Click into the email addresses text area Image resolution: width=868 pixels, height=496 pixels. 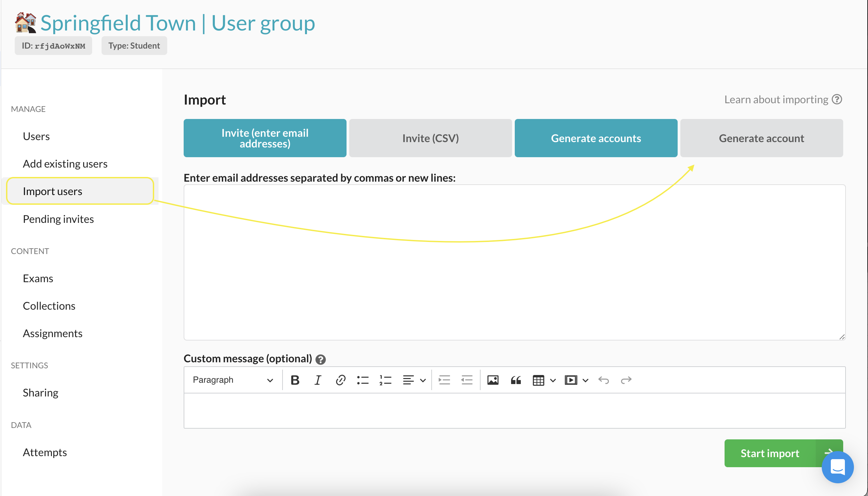[x=514, y=262]
